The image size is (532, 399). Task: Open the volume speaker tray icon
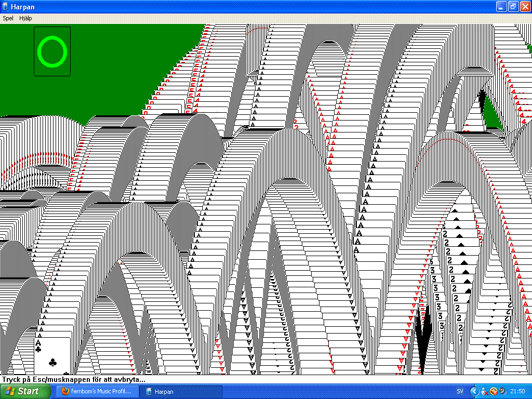(502, 391)
